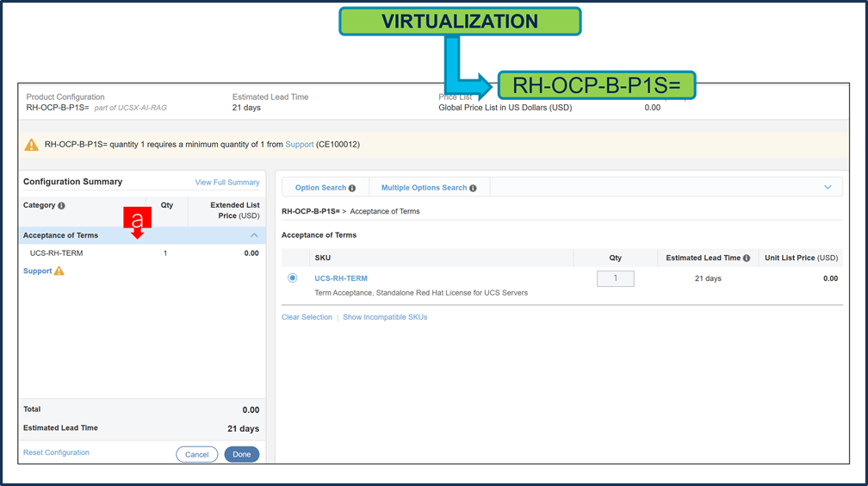Expand the options search panel chevron
This screenshot has height=486, width=868.
[828, 187]
